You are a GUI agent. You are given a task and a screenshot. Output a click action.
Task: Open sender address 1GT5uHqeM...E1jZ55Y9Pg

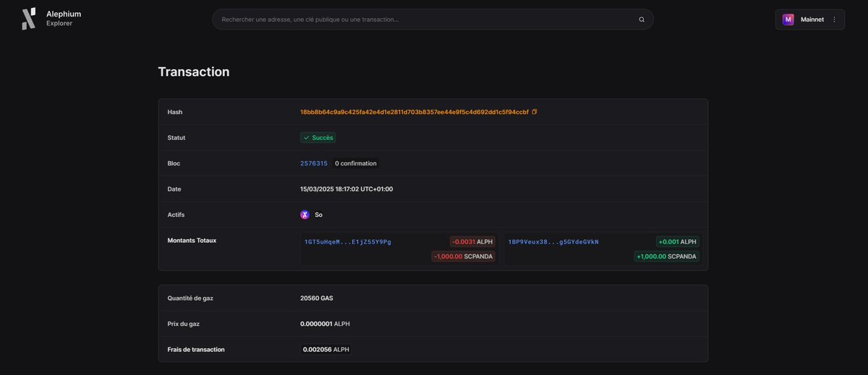point(348,241)
